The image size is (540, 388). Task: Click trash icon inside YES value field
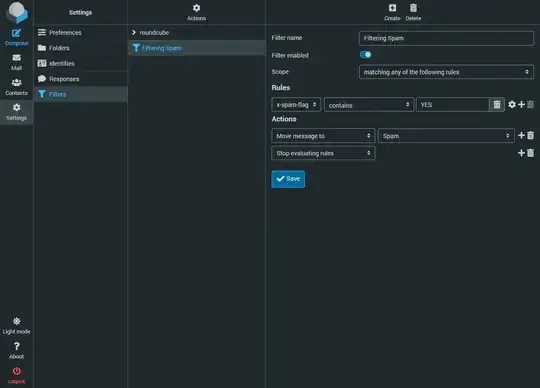(x=497, y=105)
